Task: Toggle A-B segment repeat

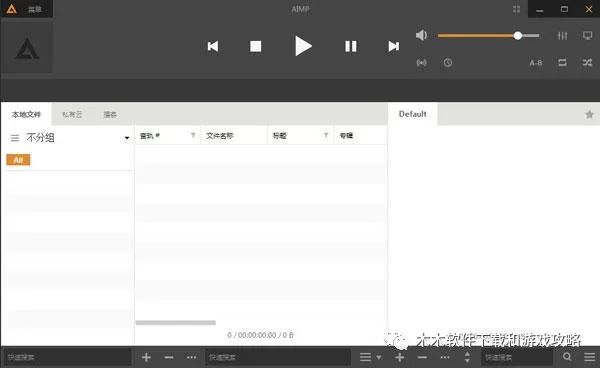Action: [536, 63]
